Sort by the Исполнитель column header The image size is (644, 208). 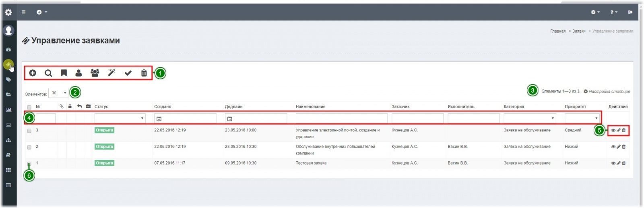pos(461,107)
